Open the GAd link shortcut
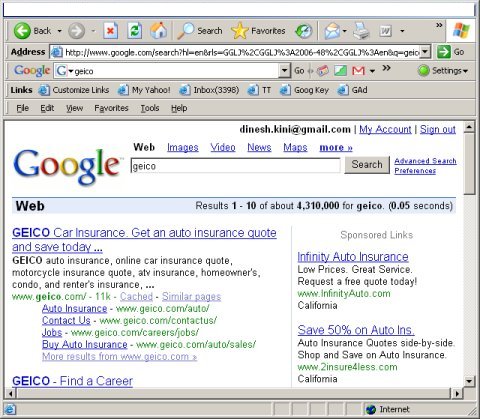Viewport: 480px width, 419px height. point(352,90)
